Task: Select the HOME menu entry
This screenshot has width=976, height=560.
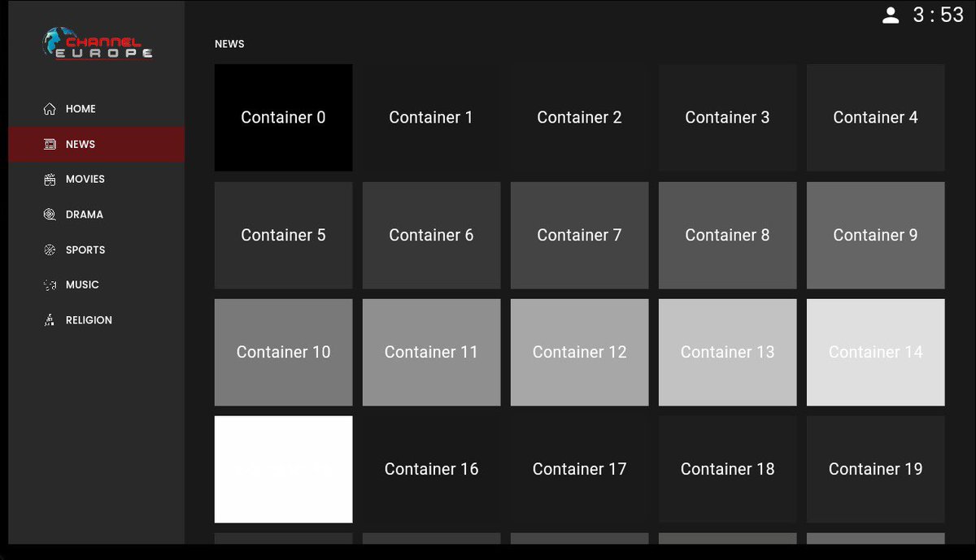Action: (81, 108)
